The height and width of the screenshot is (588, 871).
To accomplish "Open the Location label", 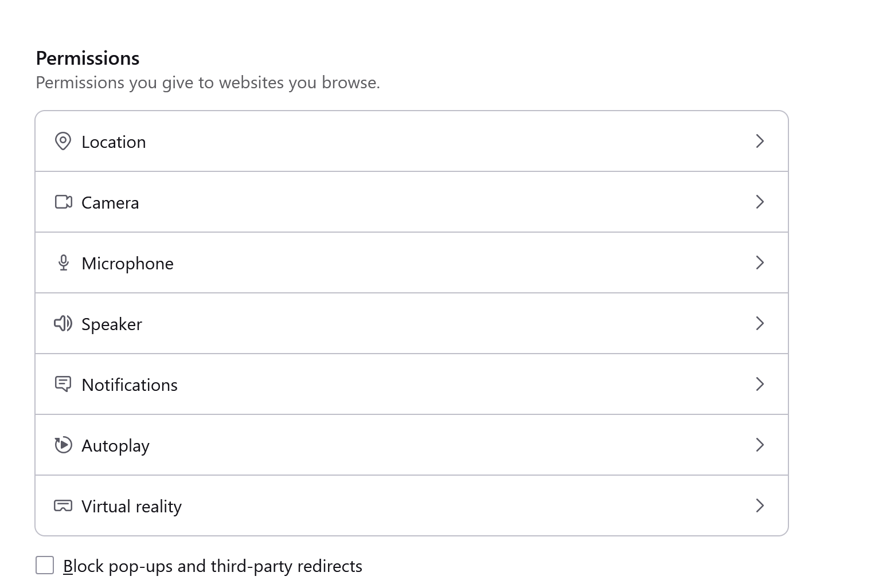I will pos(114,142).
